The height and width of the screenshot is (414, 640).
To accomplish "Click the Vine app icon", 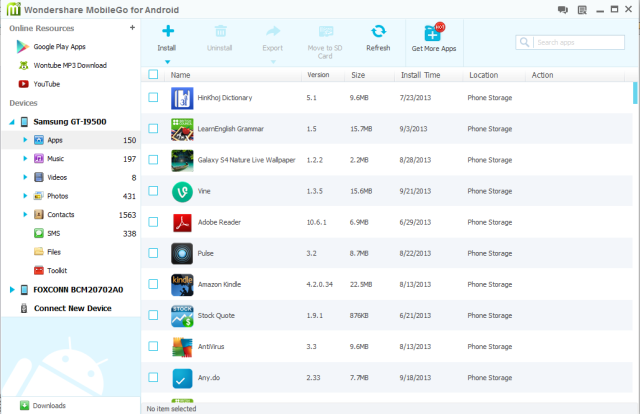I will (x=182, y=191).
